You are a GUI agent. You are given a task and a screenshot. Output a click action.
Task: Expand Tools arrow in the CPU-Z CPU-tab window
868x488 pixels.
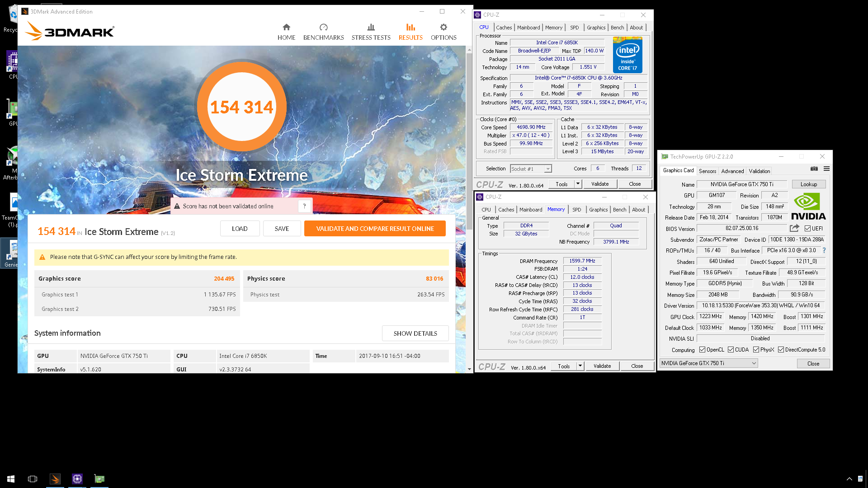pos(578,184)
